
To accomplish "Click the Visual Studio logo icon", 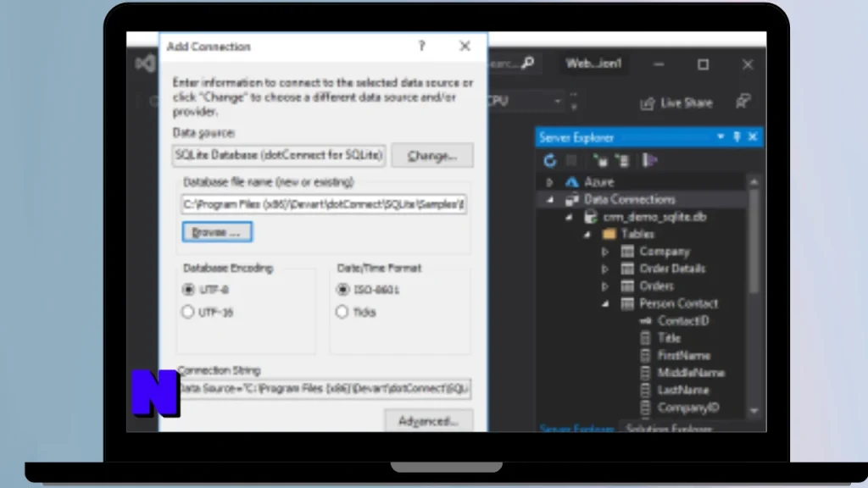I will [x=145, y=64].
